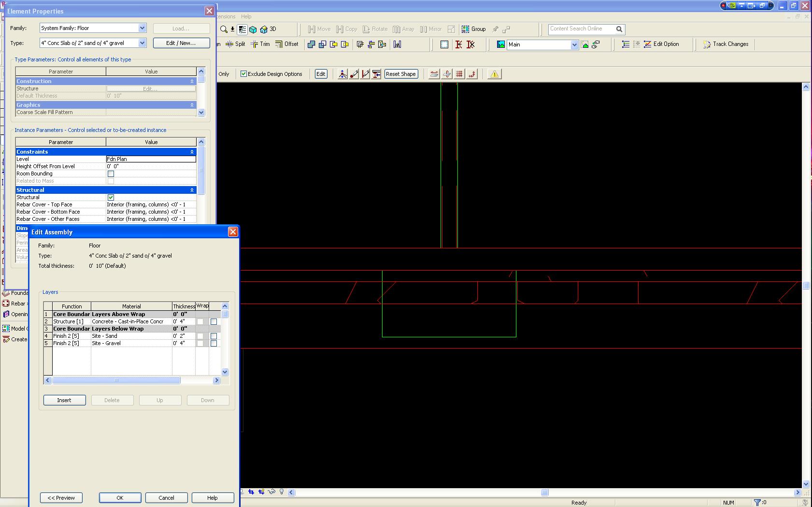Viewport: 812px width, 507px height.
Task: Select the Trim tool
Action: click(x=255, y=44)
